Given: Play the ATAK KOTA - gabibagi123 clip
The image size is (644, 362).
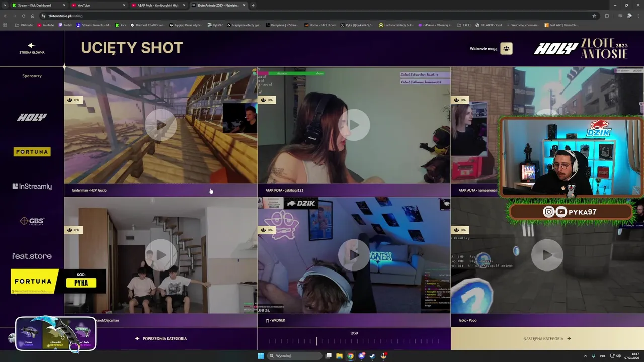Looking at the screenshot, I should point(354,125).
